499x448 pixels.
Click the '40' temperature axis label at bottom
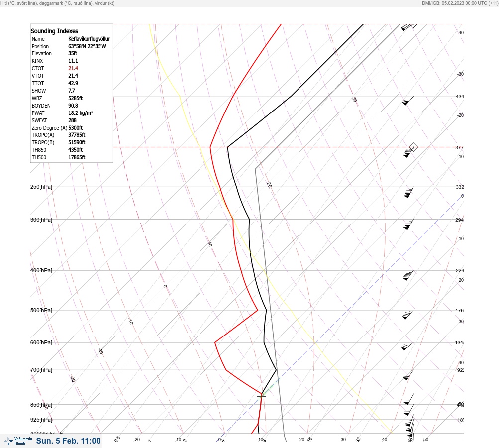[385, 440]
